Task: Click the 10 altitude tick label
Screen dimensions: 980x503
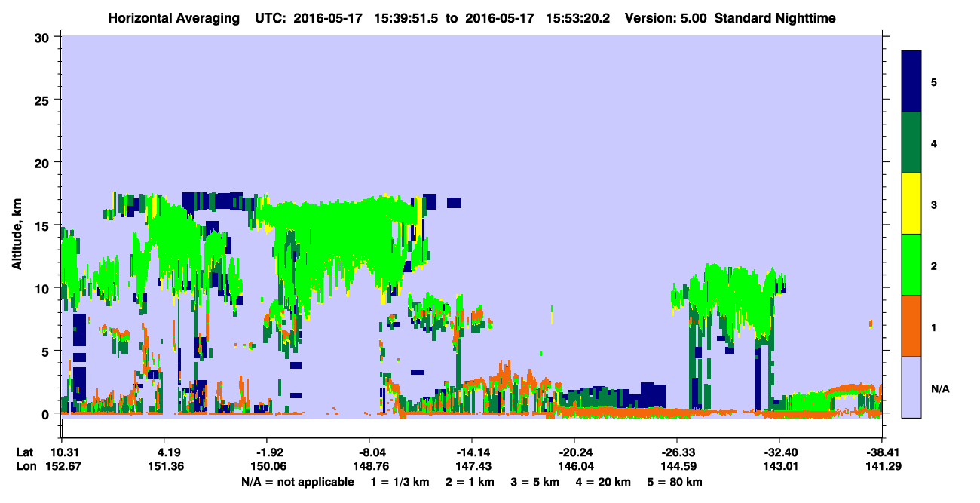Action: click(x=44, y=289)
